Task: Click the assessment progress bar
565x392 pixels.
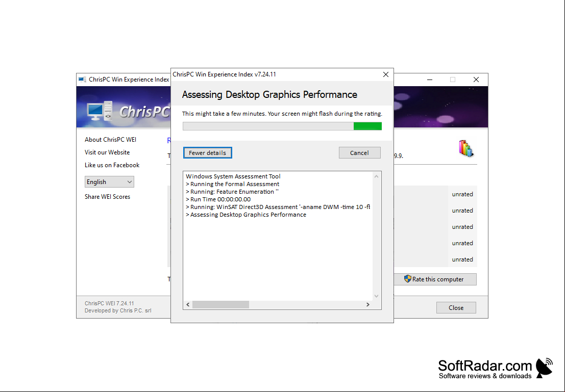Action: [x=282, y=126]
